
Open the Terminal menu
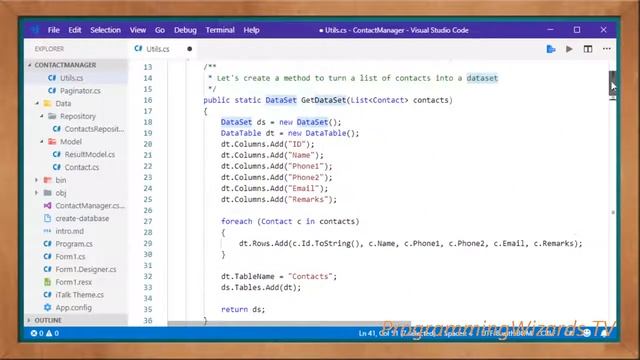pyautogui.click(x=220, y=30)
